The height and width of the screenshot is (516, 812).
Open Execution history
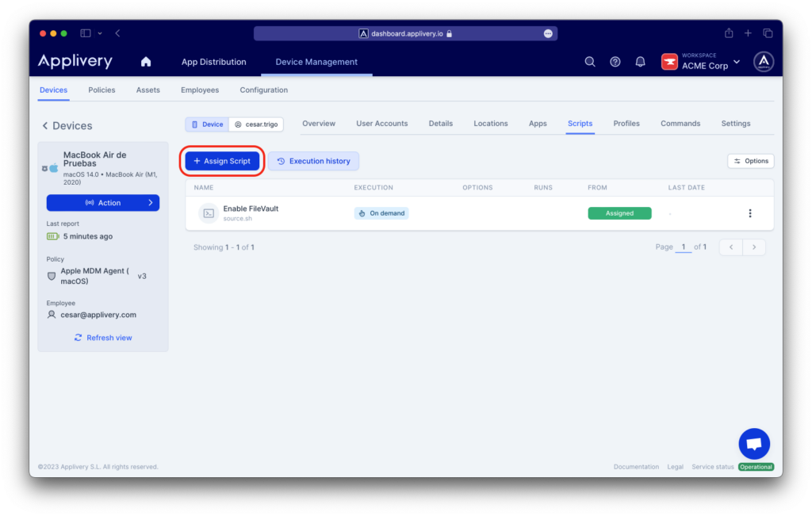[313, 161]
